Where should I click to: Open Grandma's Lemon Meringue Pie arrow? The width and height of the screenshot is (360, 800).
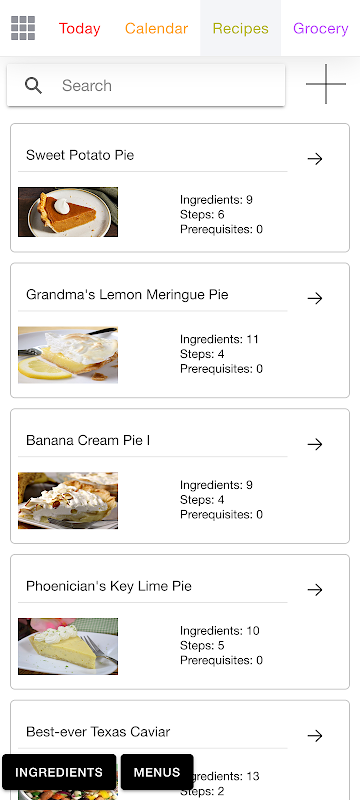pyautogui.click(x=315, y=298)
